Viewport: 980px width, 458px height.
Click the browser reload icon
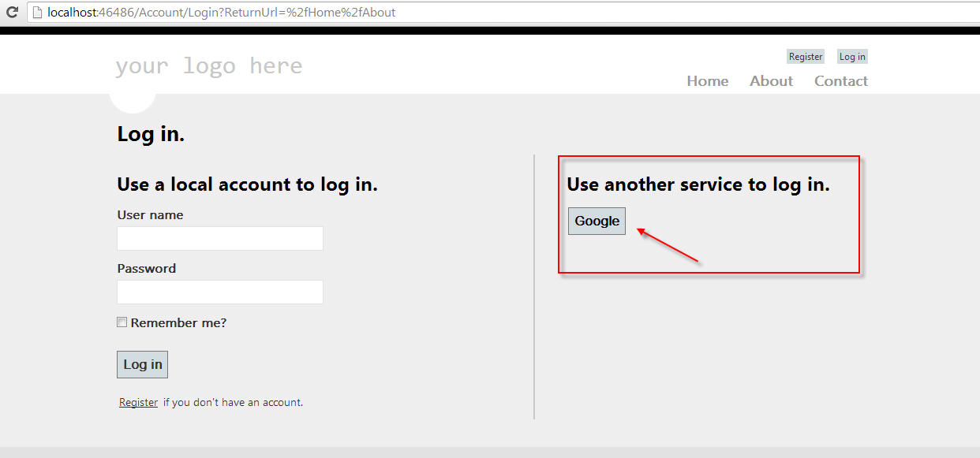pyautogui.click(x=12, y=13)
